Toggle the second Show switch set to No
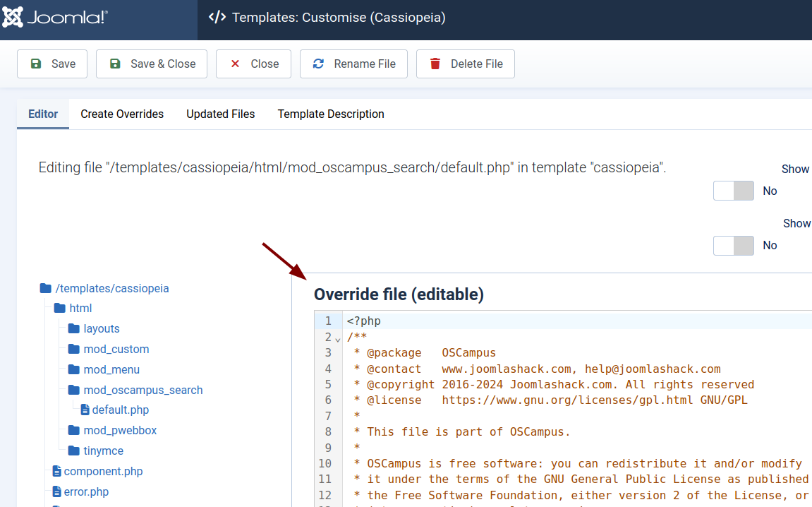The width and height of the screenshot is (812, 507). click(733, 245)
